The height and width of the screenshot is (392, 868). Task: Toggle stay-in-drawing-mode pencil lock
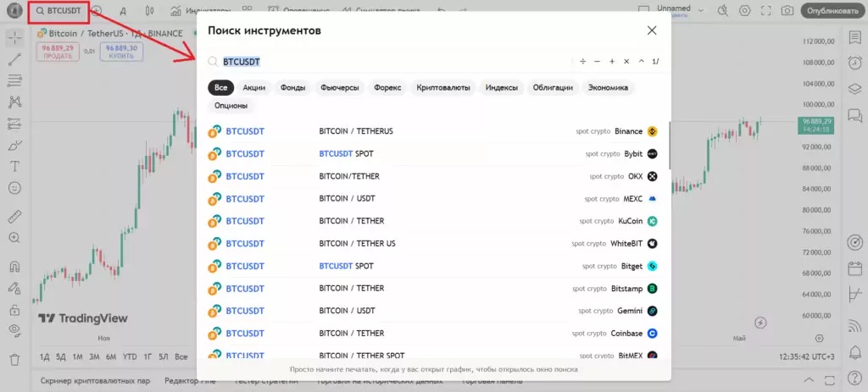tap(15, 288)
